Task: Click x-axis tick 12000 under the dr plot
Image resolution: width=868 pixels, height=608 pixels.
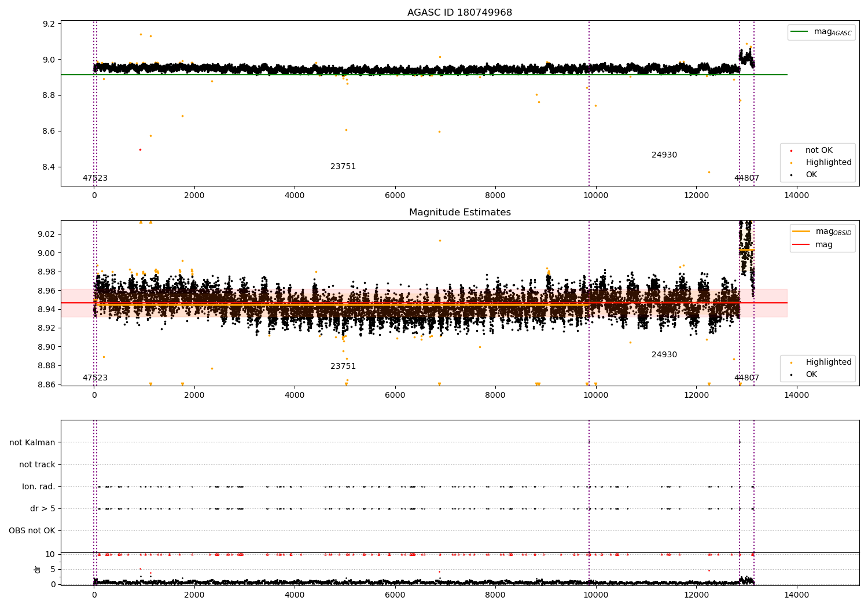Action: coord(696,595)
